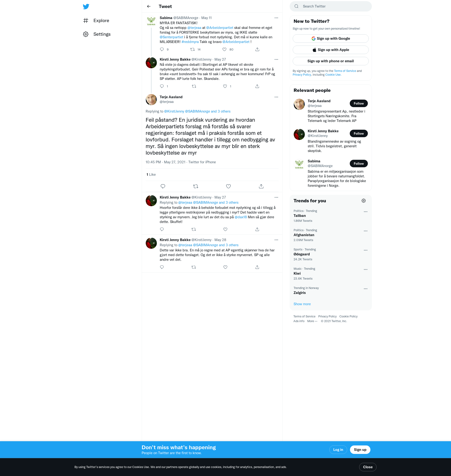Image resolution: width=451 pixels, height=476 pixels.
Task: Open more options on Kirsti's May 28 reply
Action: (x=276, y=240)
